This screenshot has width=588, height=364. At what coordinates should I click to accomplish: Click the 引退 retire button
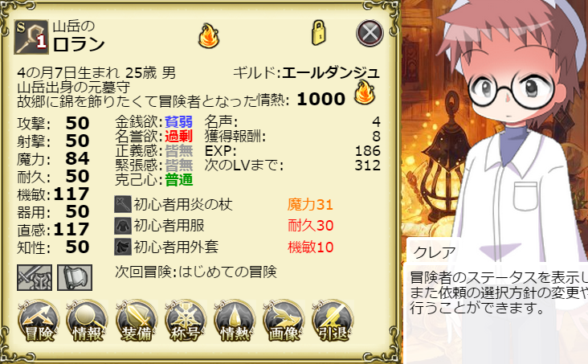pos(333,321)
